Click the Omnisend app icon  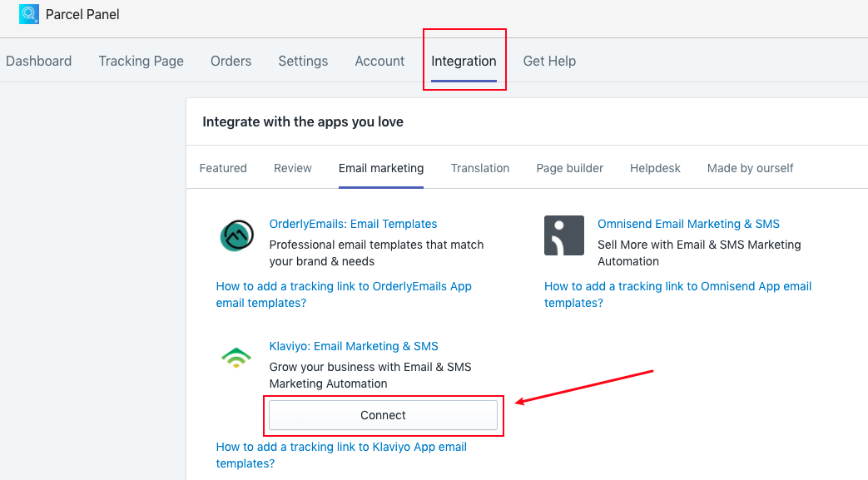pyautogui.click(x=564, y=235)
